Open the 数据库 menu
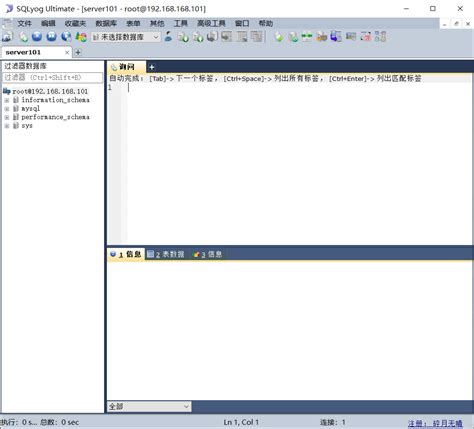 click(106, 23)
